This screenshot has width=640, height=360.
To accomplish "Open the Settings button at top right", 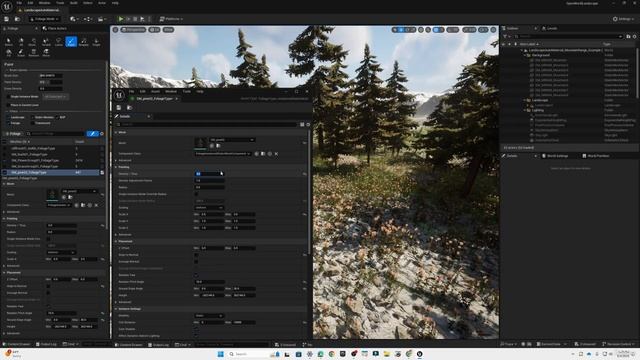I will point(623,19).
